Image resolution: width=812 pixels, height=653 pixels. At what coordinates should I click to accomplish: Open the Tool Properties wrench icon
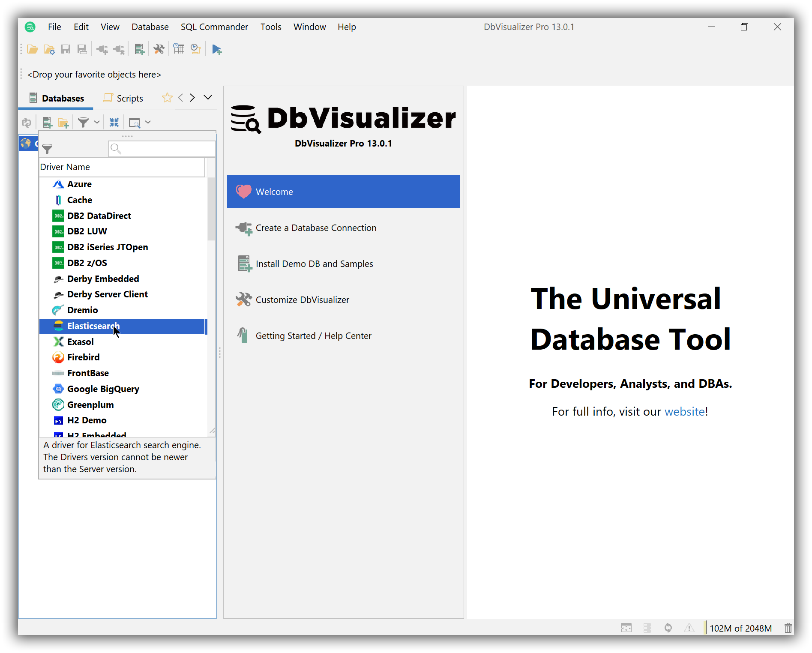159,49
